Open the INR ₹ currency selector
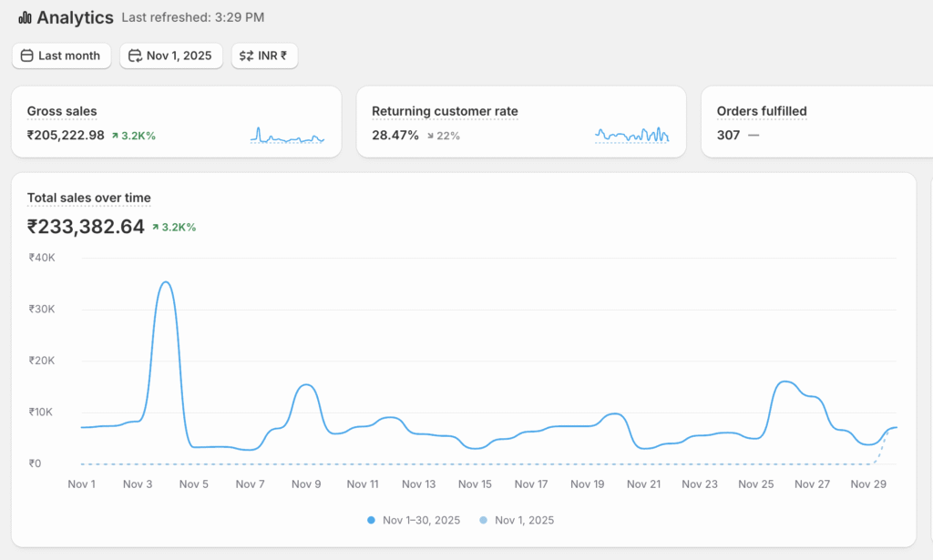933x560 pixels. [264, 56]
